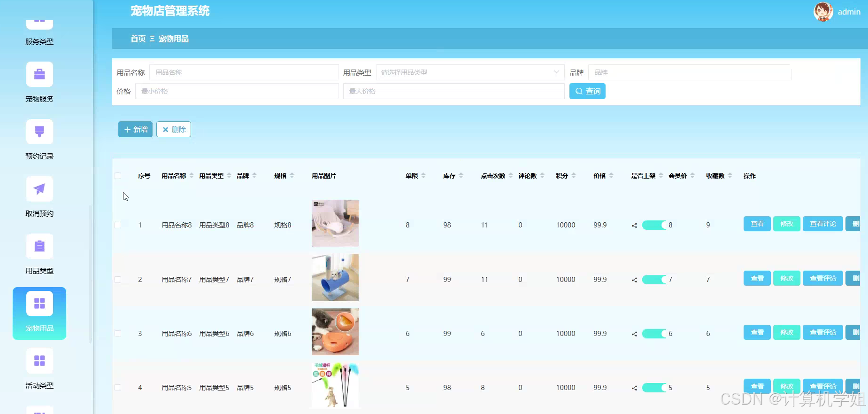Open the 宠物服务 briefcase icon in sidebar

39,74
